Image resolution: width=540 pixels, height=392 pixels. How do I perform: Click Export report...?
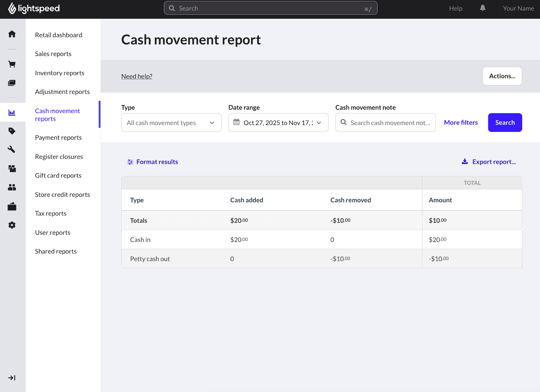click(x=488, y=162)
